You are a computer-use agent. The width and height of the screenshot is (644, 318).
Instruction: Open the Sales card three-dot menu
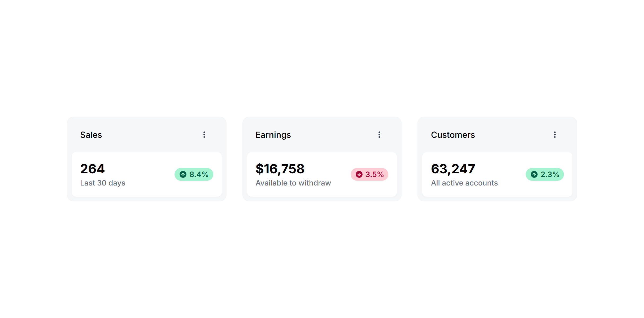204,135
